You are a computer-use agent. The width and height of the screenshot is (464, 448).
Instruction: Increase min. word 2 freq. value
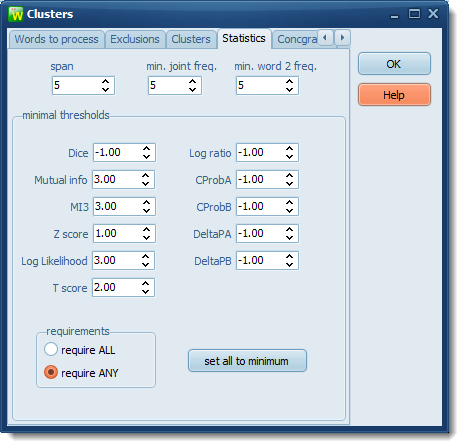(x=290, y=81)
